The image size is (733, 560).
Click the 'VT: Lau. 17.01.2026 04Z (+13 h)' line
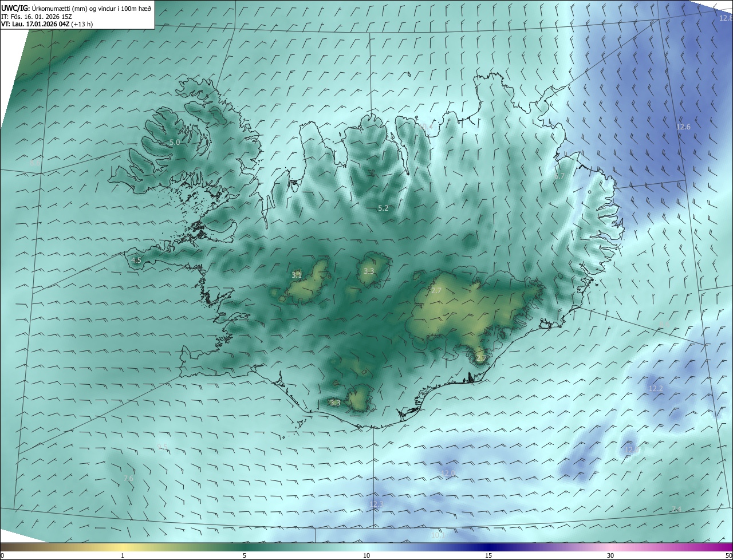(x=47, y=24)
